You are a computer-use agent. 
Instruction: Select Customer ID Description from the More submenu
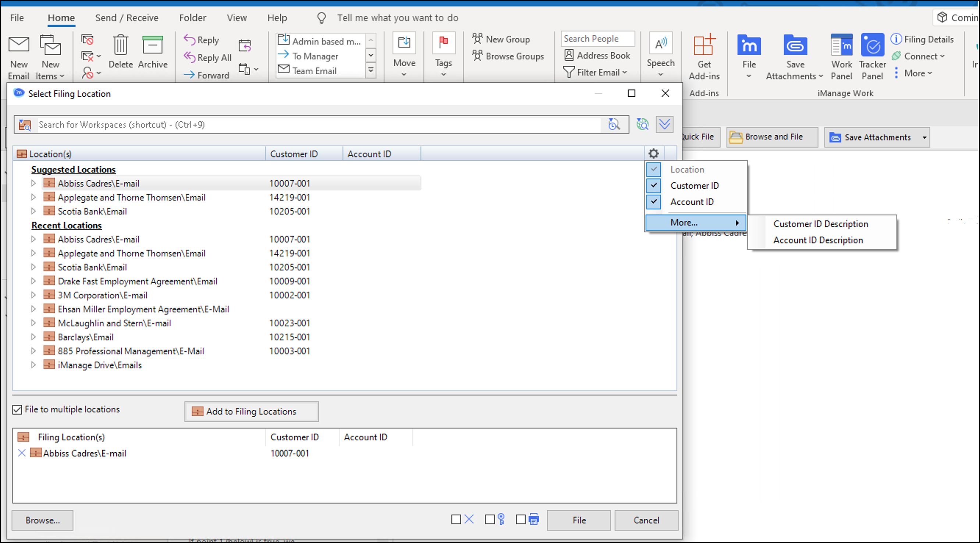tap(820, 224)
